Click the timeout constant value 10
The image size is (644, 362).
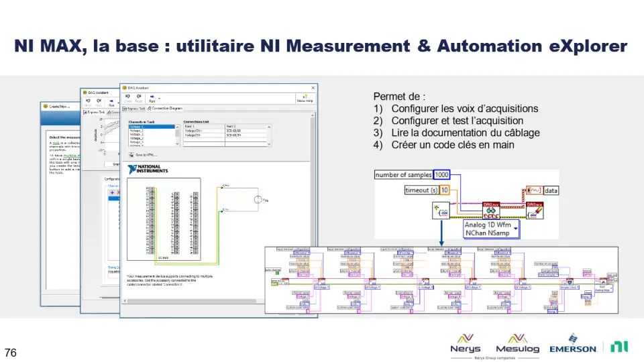point(444,190)
